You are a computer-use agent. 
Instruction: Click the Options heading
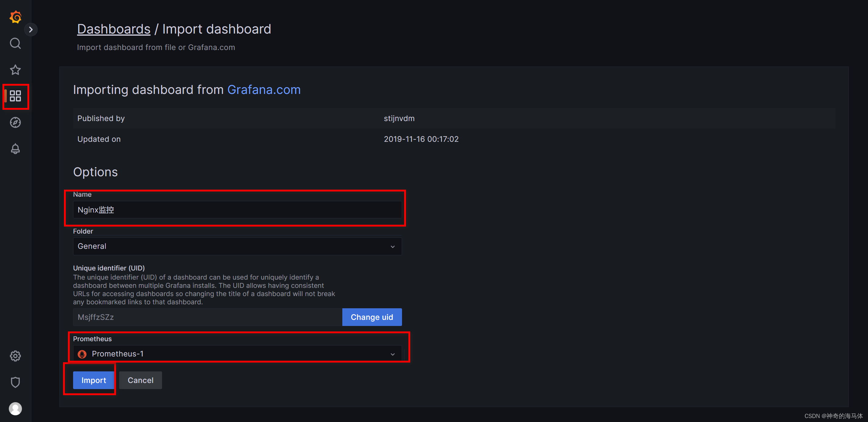pos(95,172)
